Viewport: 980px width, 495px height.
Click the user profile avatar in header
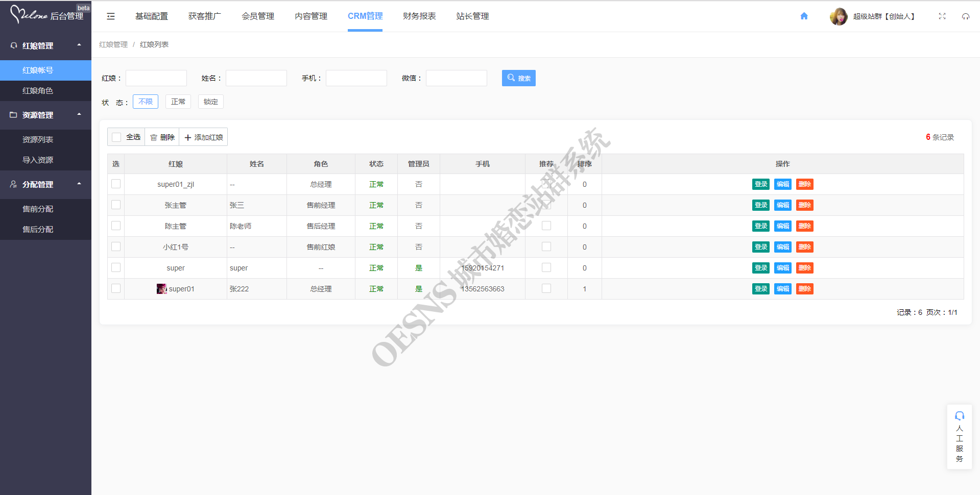pos(838,16)
